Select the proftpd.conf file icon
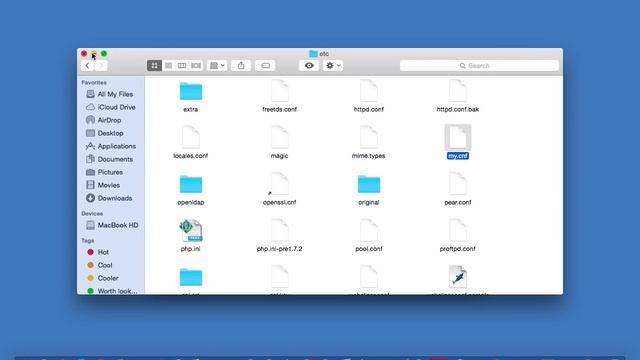The width and height of the screenshot is (640, 360). 458,230
